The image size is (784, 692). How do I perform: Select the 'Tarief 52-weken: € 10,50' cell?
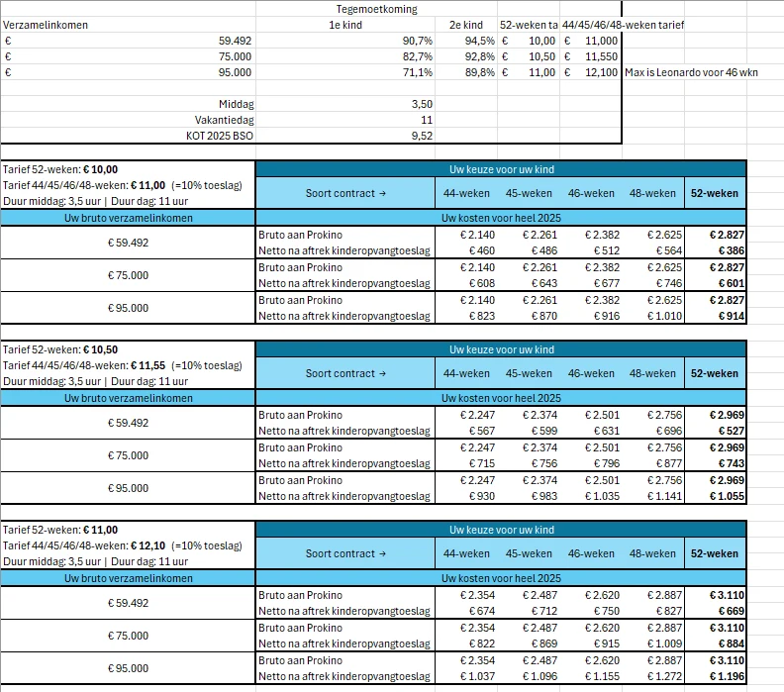click(128, 349)
